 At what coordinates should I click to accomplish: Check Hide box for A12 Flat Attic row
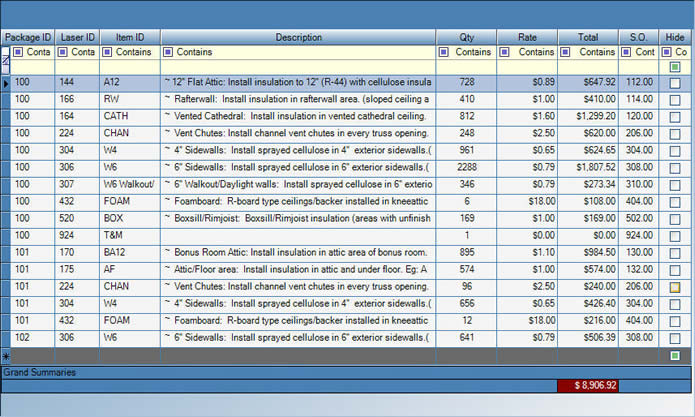pyautogui.click(x=675, y=83)
